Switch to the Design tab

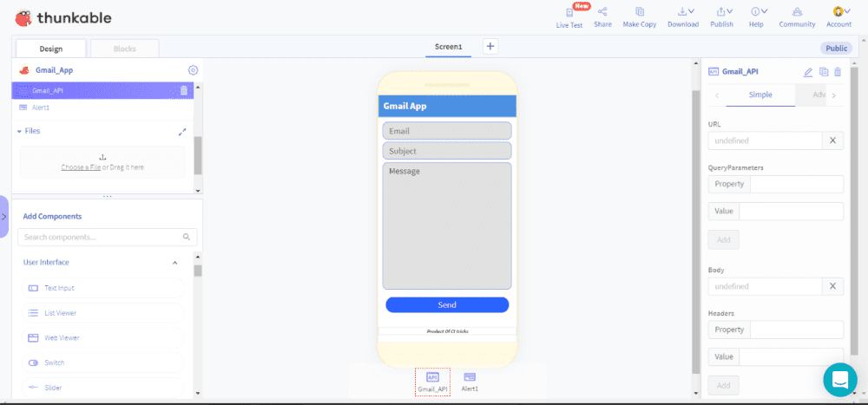click(x=51, y=49)
